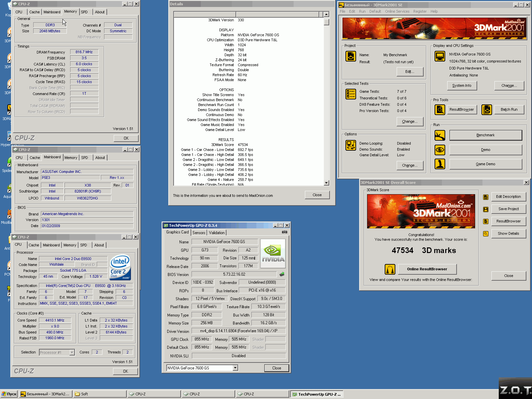The image size is (532, 399).
Task: Click the NVIDIA logo in GPU-Z
Action: (273, 253)
